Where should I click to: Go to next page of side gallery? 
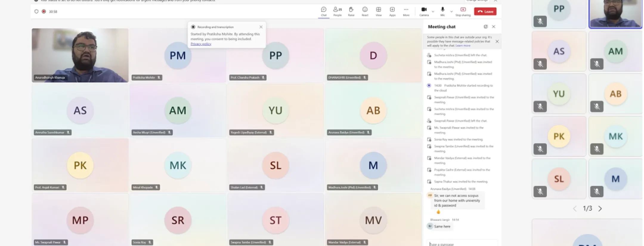600,209
